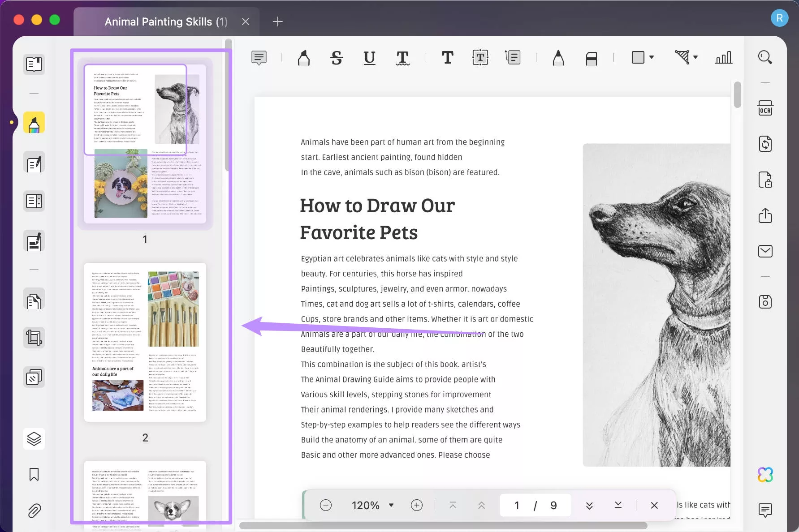The height and width of the screenshot is (532, 799).
Task: Close the Animal Painting Skills tab
Action: [245, 21]
